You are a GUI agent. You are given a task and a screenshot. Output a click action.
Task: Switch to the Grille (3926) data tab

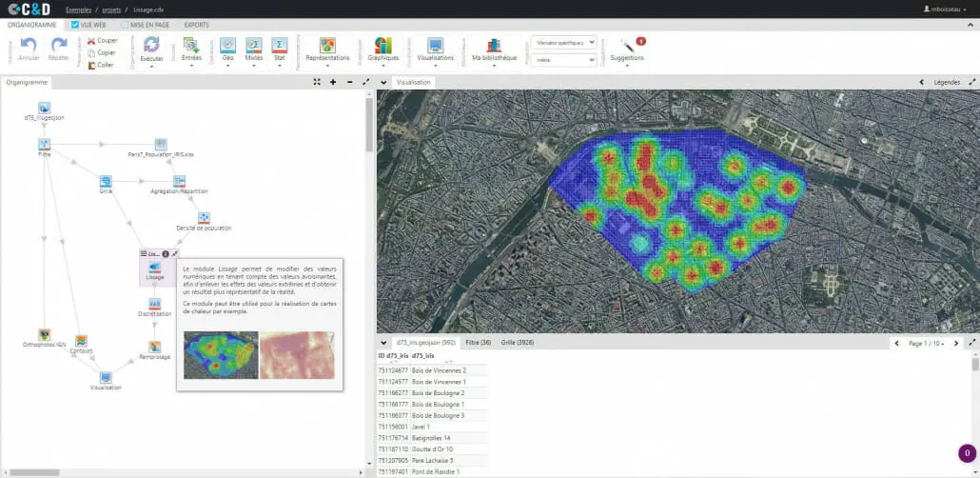[x=518, y=342]
